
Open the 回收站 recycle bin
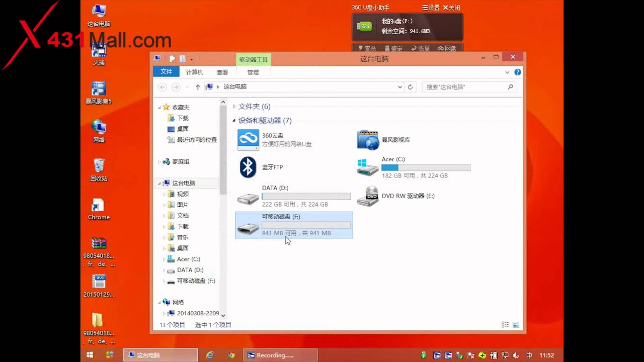click(x=99, y=170)
